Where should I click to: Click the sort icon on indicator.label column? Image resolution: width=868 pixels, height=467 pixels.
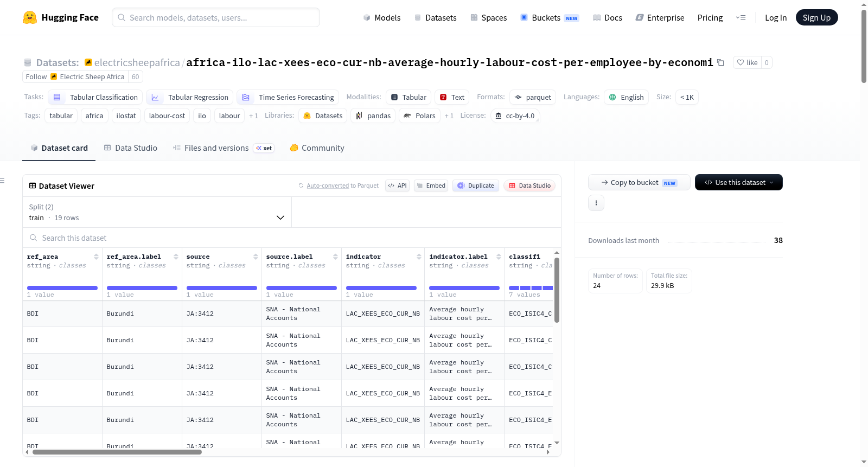[499, 257]
